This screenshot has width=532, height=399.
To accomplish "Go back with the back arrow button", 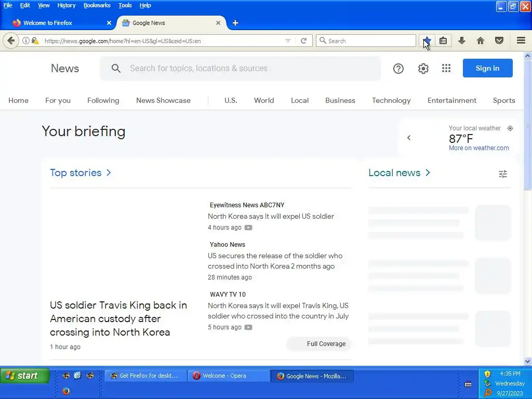I will (11, 41).
